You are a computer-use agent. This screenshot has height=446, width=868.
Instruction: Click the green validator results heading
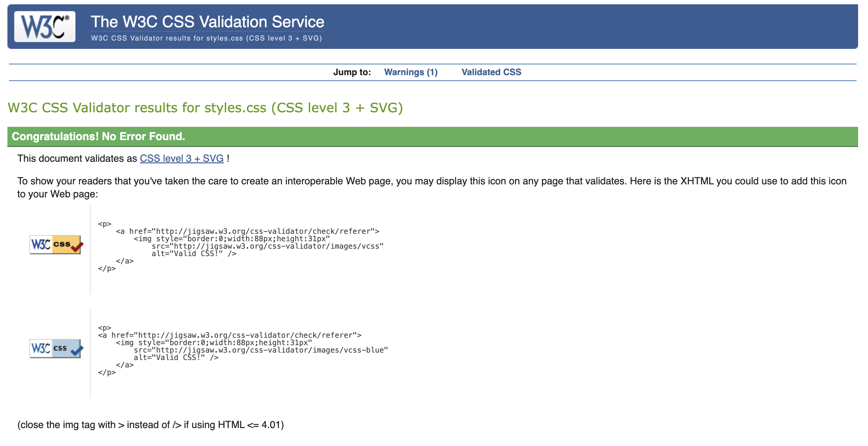(x=205, y=108)
